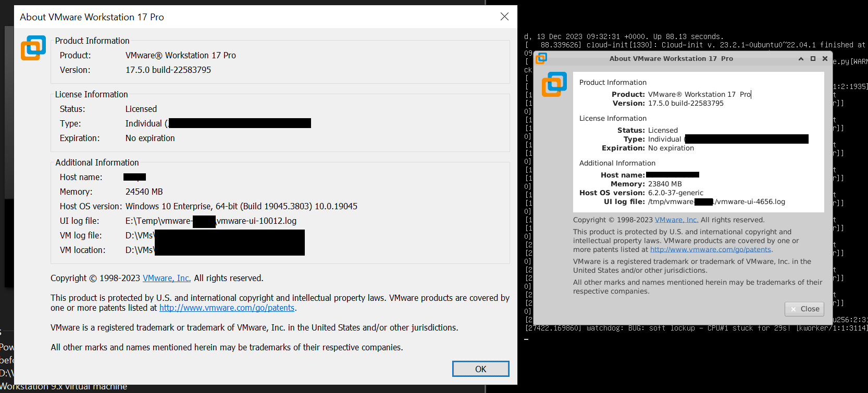Click the title bar VMware icon in Linux dialog
868x393 pixels.
[542, 58]
